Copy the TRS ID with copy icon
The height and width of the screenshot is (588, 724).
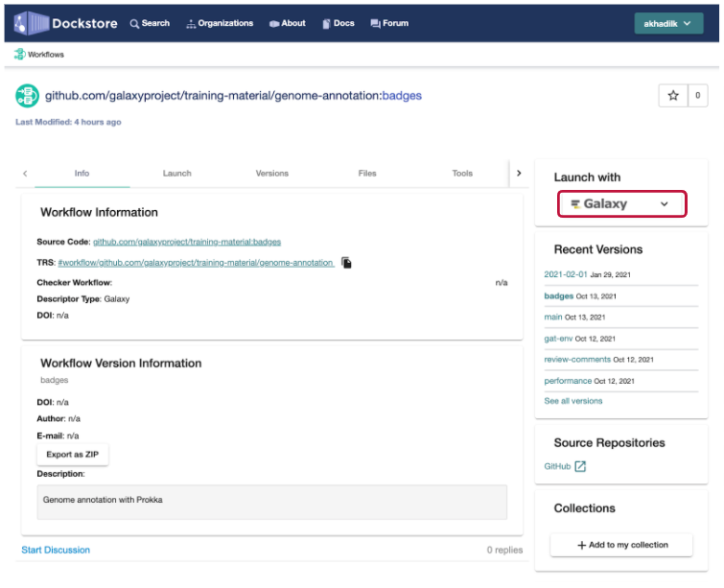point(346,263)
